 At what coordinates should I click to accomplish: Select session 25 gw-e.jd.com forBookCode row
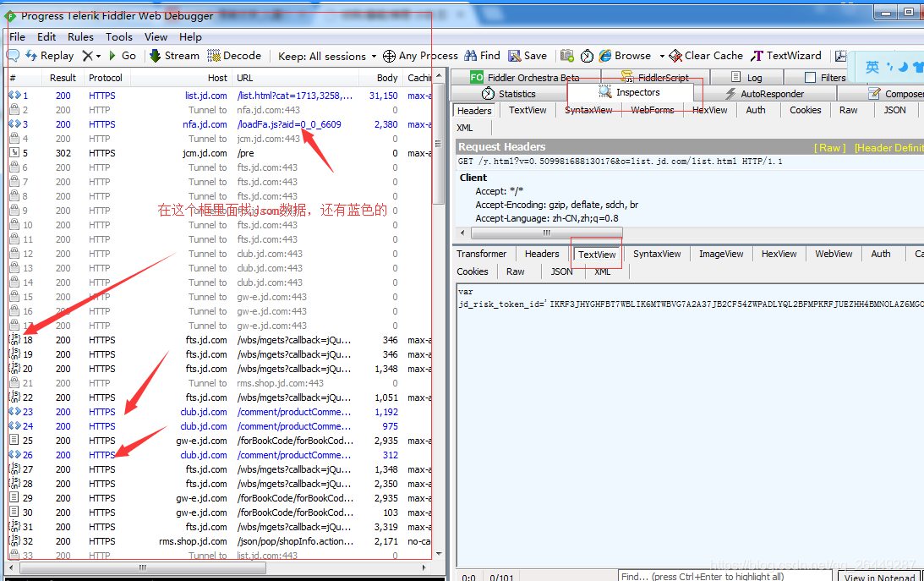[x=220, y=441]
